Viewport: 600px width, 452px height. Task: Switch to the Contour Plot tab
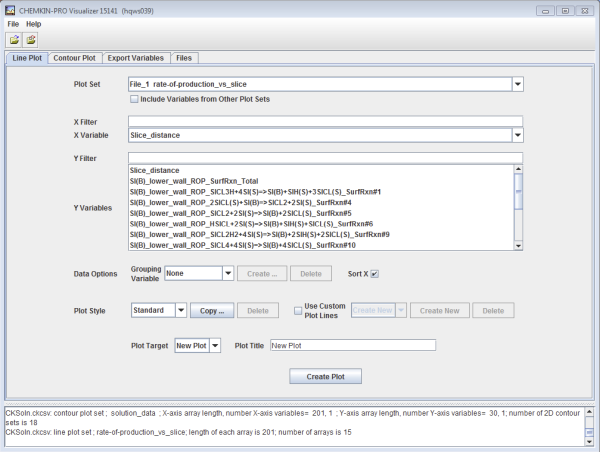pos(75,58)
